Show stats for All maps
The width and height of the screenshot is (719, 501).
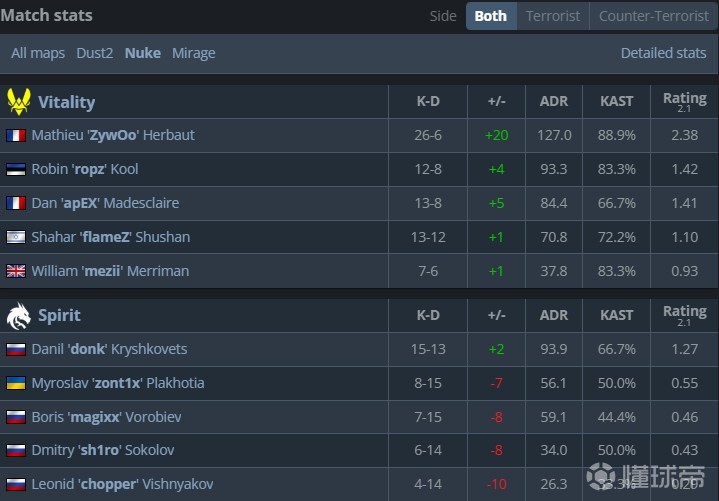pos(38,53)
